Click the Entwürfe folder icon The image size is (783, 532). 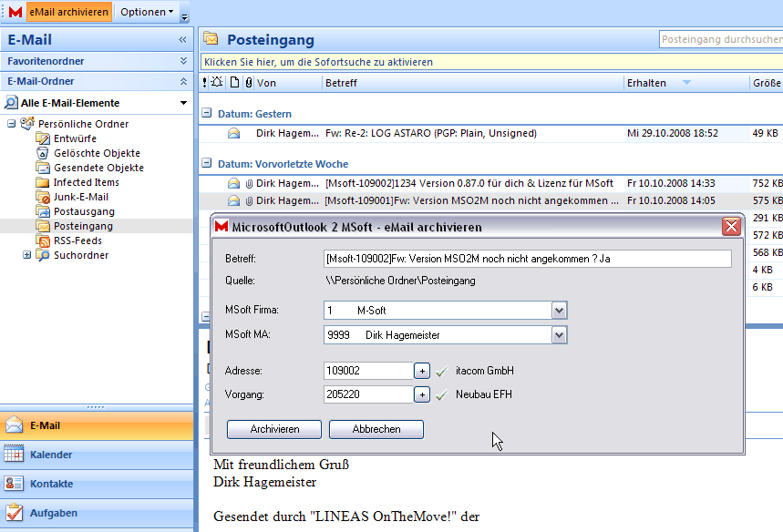click(x=43, y=138)
